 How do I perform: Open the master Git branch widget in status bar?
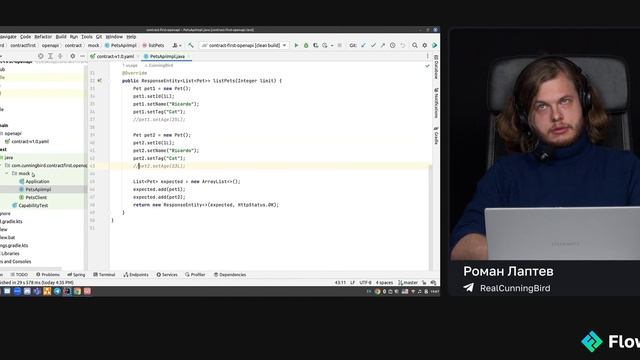408,282
